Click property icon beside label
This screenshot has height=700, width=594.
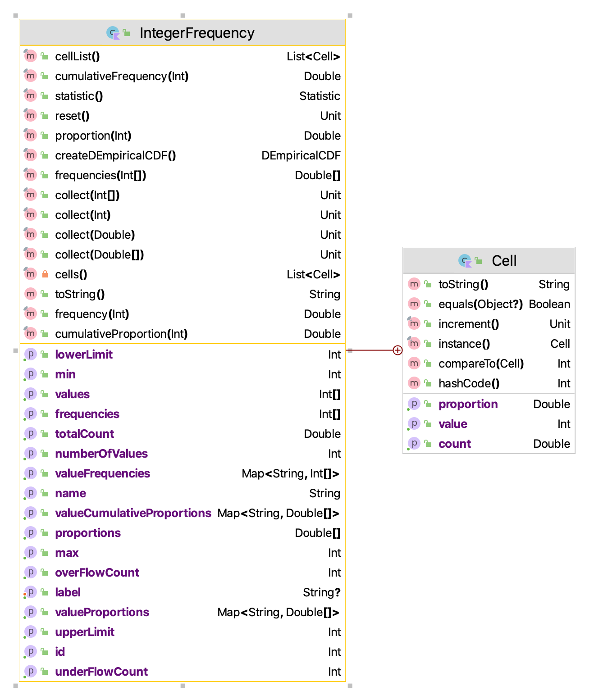pyautogui.click(x=30, y=592)
